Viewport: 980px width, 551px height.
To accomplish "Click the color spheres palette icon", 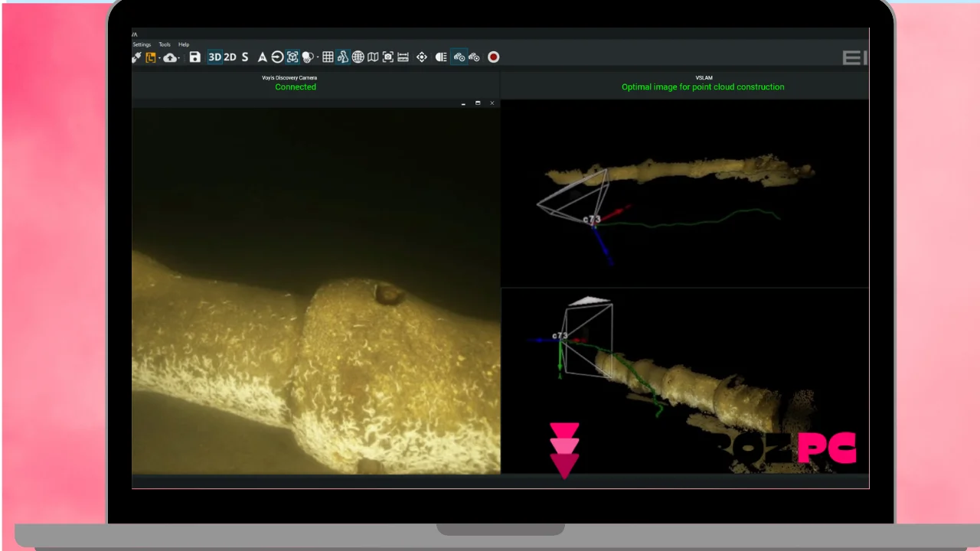I will pyautogui.click(x=308, y=57).
